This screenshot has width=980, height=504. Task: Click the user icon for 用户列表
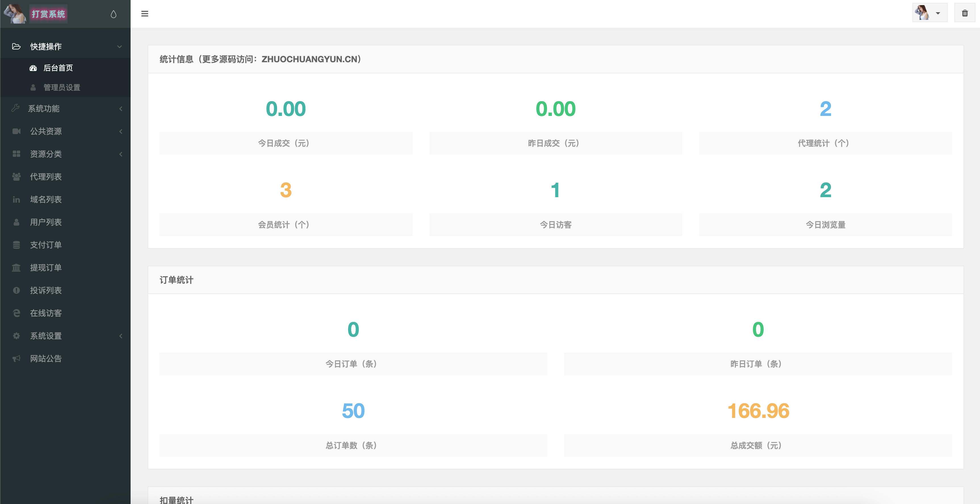coord(16,222)
